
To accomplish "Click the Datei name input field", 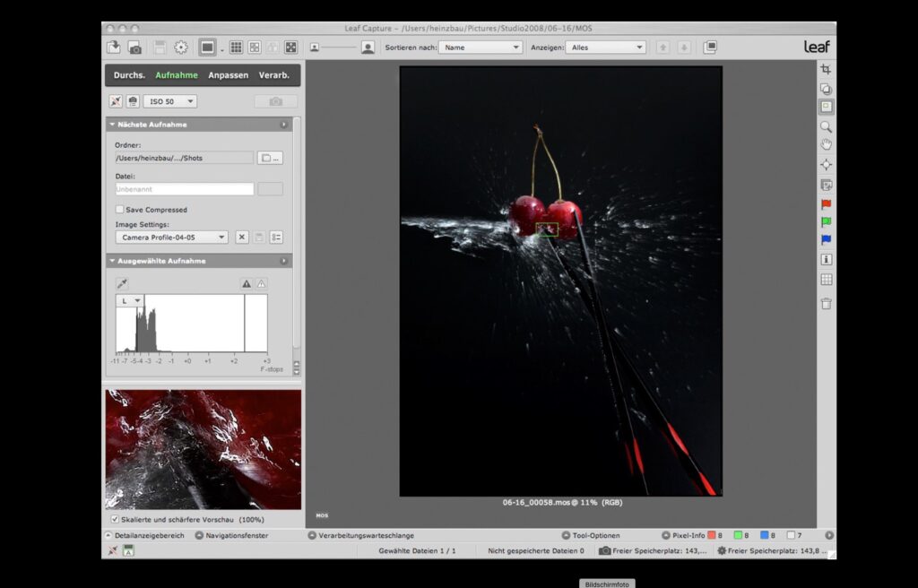I will pos(185,189).
